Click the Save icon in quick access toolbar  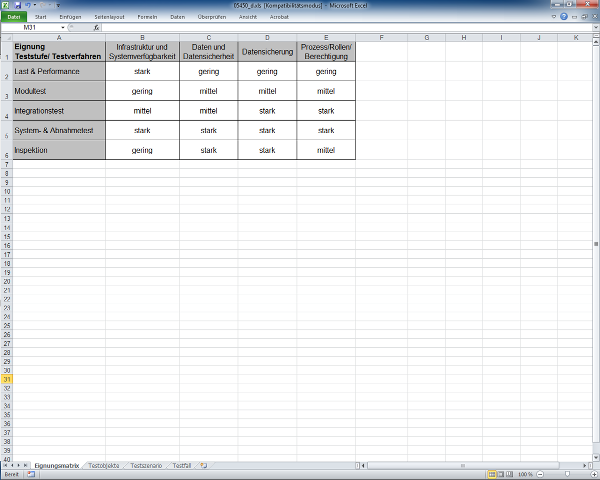pyautogui.click(x=16, y=5)
